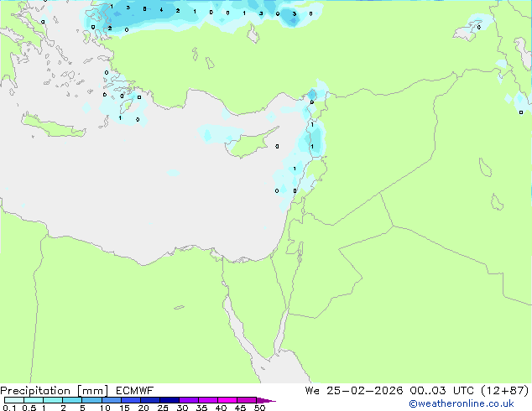Click the legend label '25'
Viewport: 532px width, 411px height.
point(163,408)
